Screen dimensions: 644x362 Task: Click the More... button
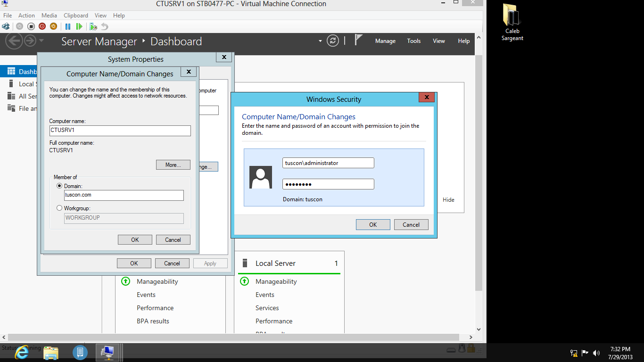(173, 165)
